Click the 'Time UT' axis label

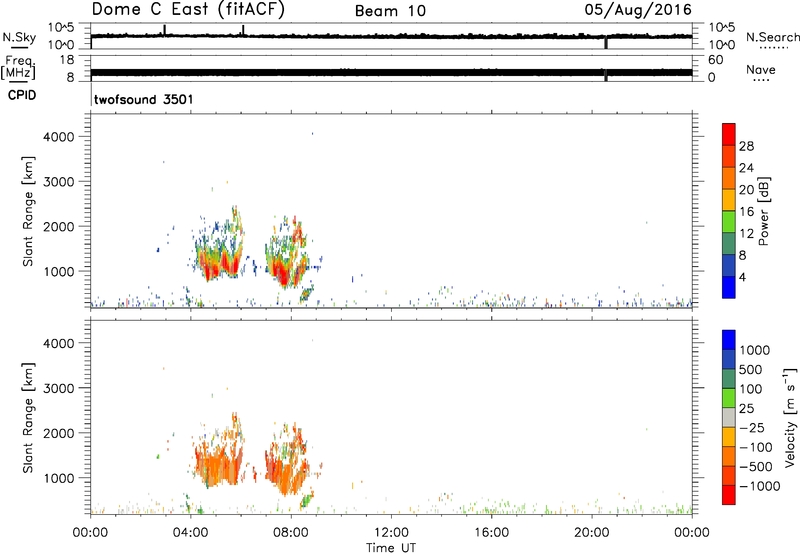pyautogui.click(x=391, y=547)
